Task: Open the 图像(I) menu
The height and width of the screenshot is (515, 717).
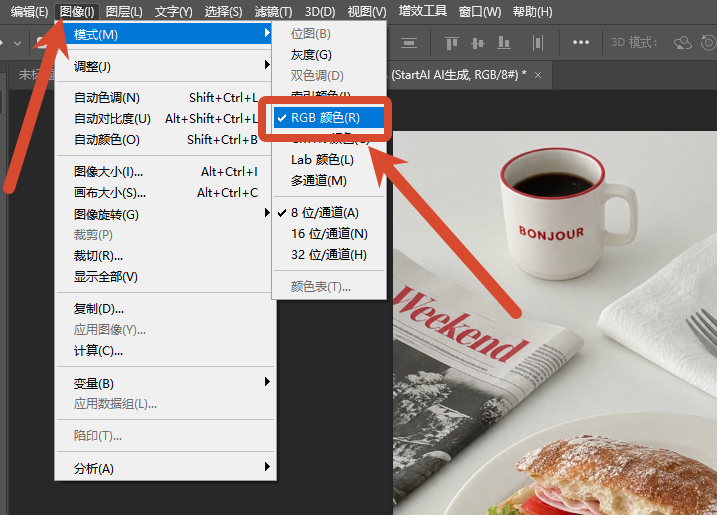Action: coord(76,11)
